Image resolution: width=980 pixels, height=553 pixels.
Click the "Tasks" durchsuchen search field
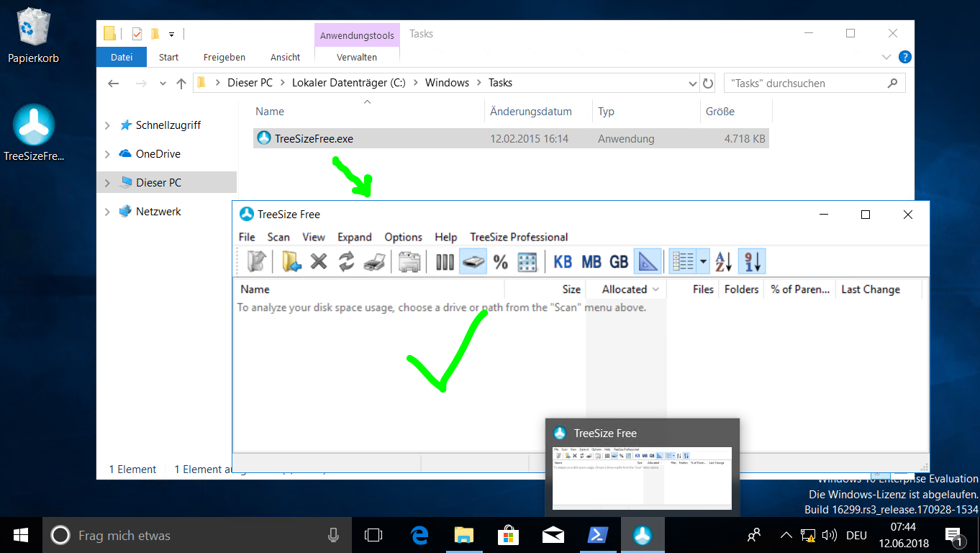[815, 84]
